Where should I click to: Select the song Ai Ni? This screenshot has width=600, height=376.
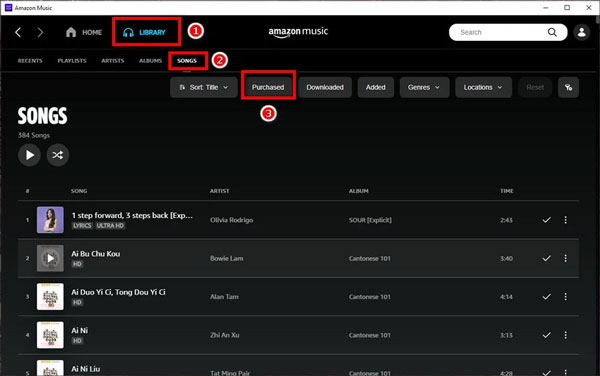[80, 330]
